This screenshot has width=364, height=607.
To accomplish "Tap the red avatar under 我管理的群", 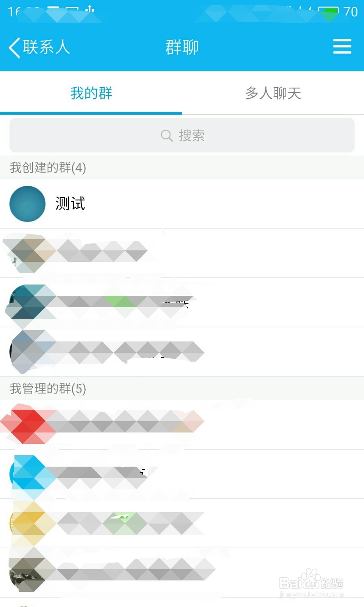I will 27,425.
